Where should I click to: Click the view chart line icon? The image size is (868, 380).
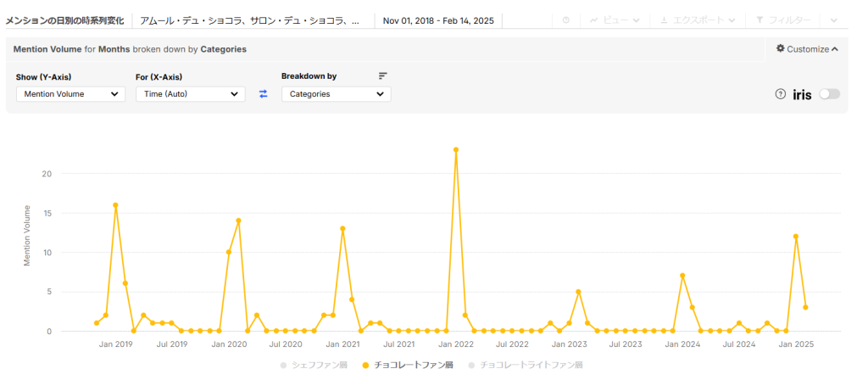pyautogui.click(x=594, y=20)
